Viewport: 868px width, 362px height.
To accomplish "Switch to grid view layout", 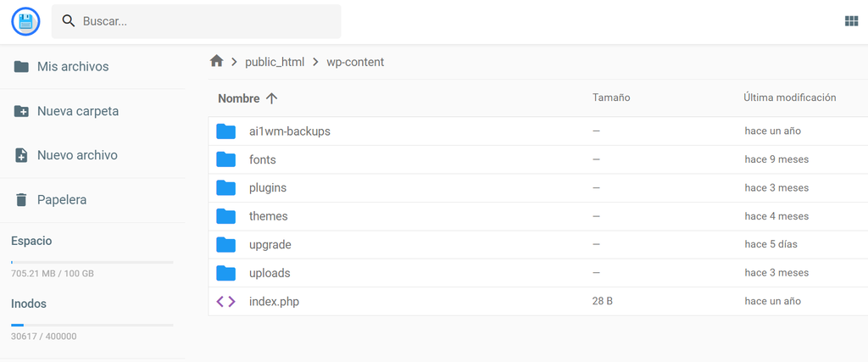I will pos(851,21).
